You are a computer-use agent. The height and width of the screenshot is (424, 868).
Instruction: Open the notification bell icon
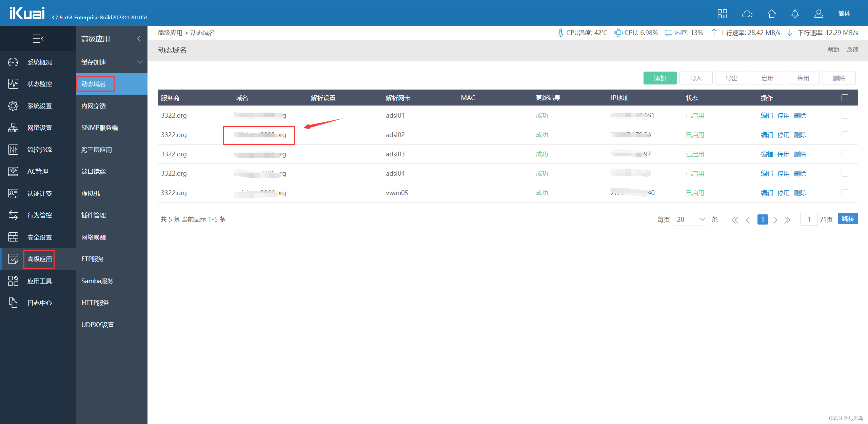pos(795,14)
